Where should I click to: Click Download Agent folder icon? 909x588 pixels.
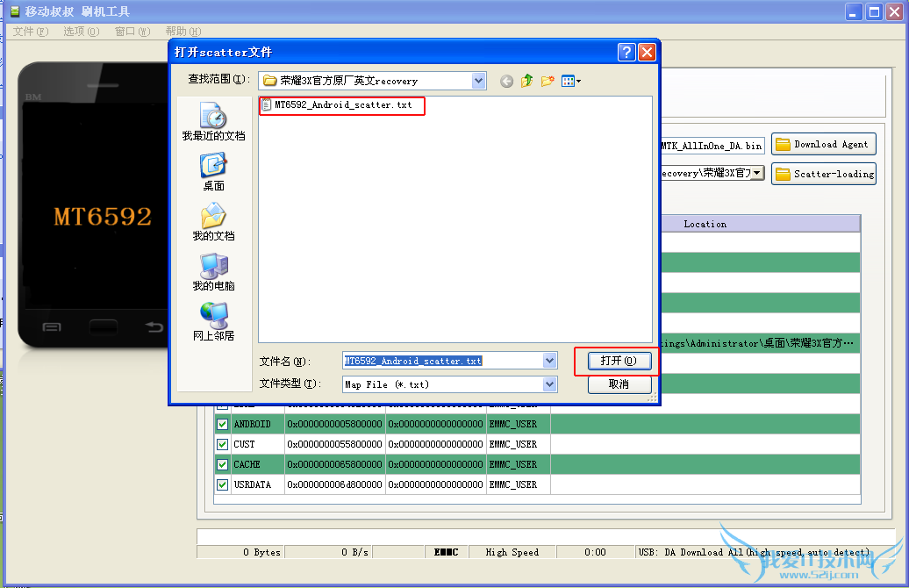tap(783, 145)
